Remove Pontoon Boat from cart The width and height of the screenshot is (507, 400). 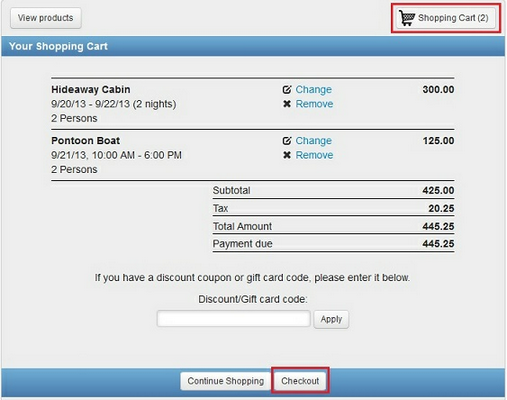pos(314,155)
